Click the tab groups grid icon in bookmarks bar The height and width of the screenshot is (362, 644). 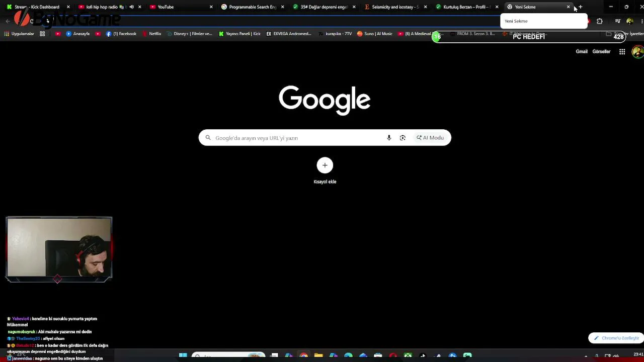(42, 34)
